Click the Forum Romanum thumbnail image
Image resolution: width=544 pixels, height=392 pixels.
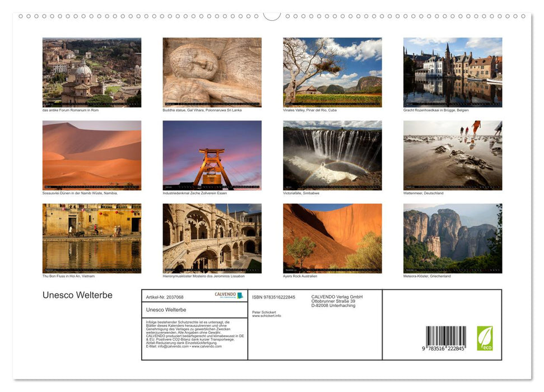pos(92,72)
